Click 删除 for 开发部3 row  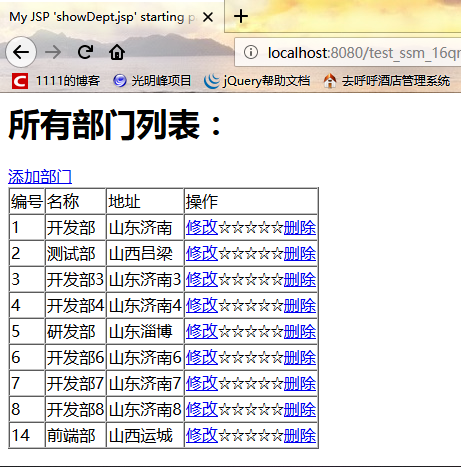pyautogui.click(x=300, y=280)
